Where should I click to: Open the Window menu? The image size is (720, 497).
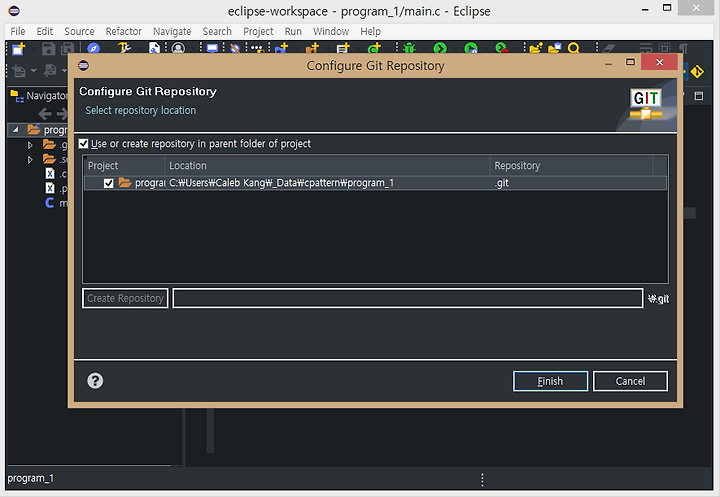pyautogui.click(x=331, y=31)
